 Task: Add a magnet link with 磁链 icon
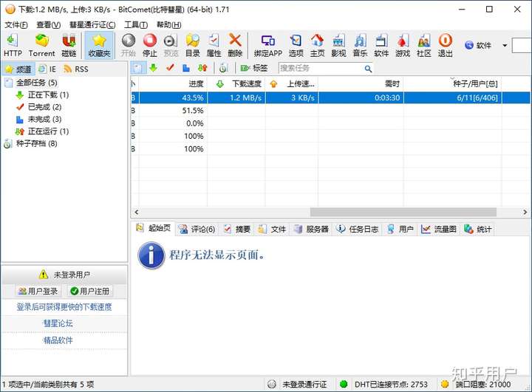point(69,45)
